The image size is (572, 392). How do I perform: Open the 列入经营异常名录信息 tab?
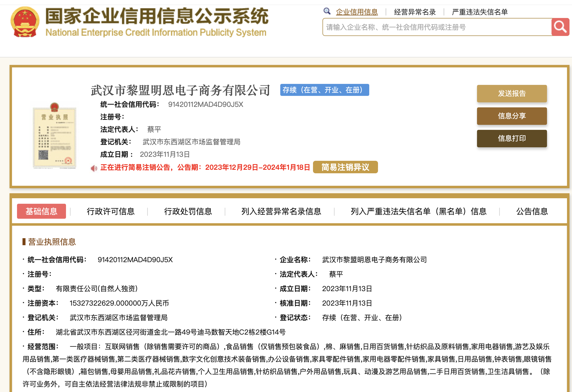coord(281,211)
